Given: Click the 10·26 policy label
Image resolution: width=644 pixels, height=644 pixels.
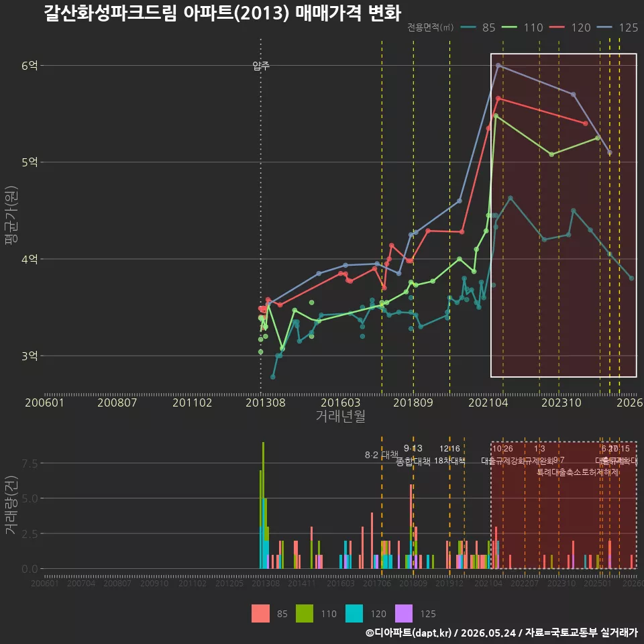Looking at the screenshot, I should (502, 449).
